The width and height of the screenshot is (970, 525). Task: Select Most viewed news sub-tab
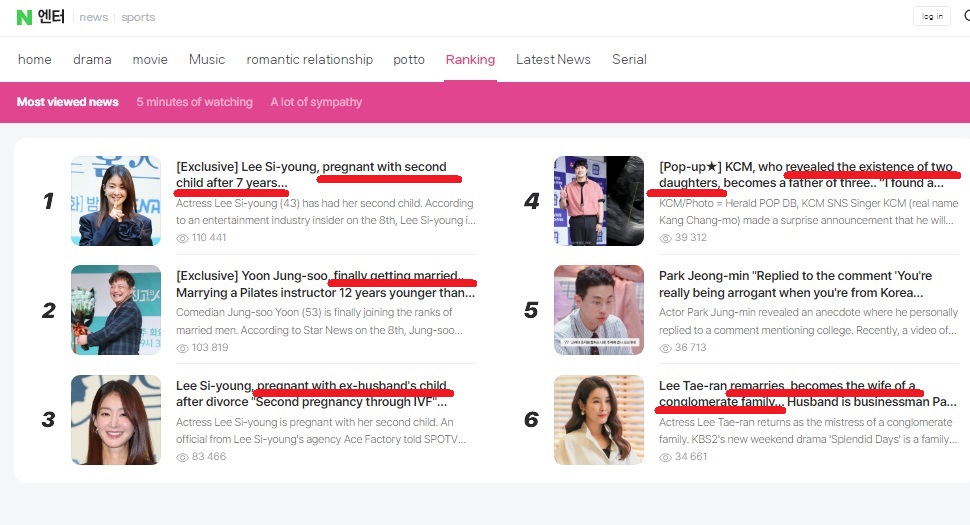(x=67, y=102)
